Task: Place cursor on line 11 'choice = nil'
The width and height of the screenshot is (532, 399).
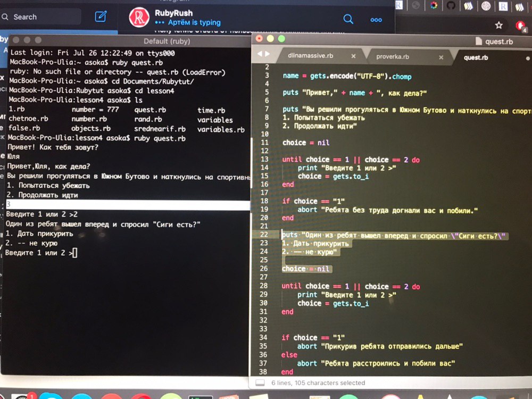Action: 306,143
